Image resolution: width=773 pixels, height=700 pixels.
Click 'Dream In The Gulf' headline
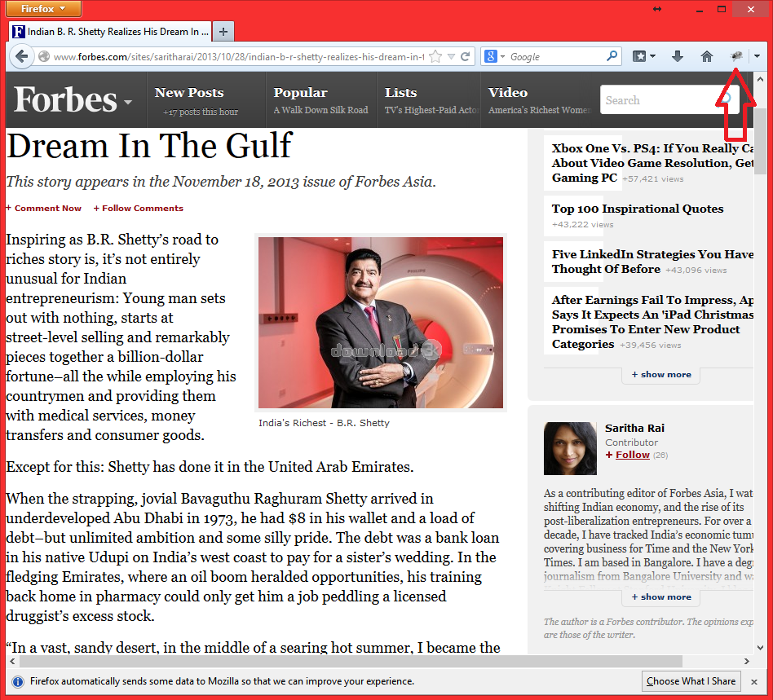[x=150, y=147]
